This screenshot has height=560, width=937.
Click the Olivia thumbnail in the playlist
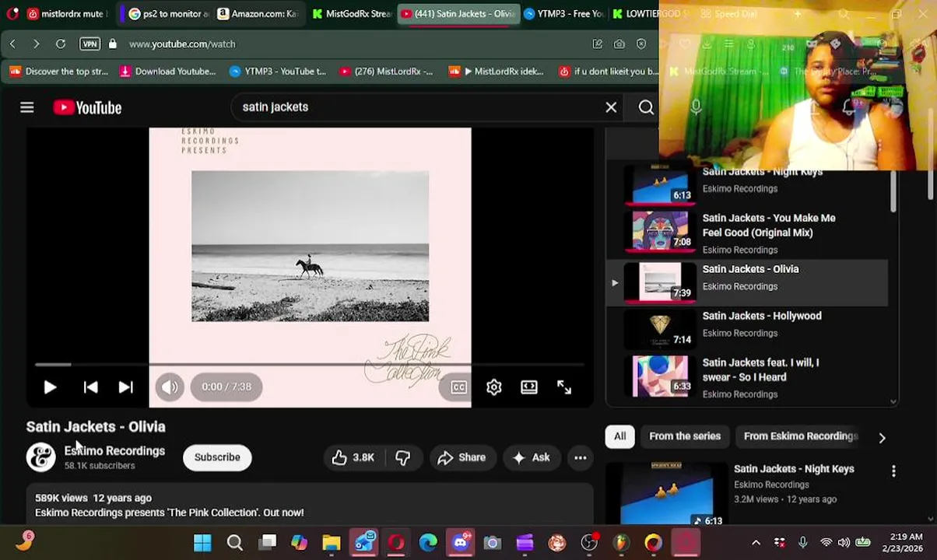pyautogui.click(x=660, y=282)
